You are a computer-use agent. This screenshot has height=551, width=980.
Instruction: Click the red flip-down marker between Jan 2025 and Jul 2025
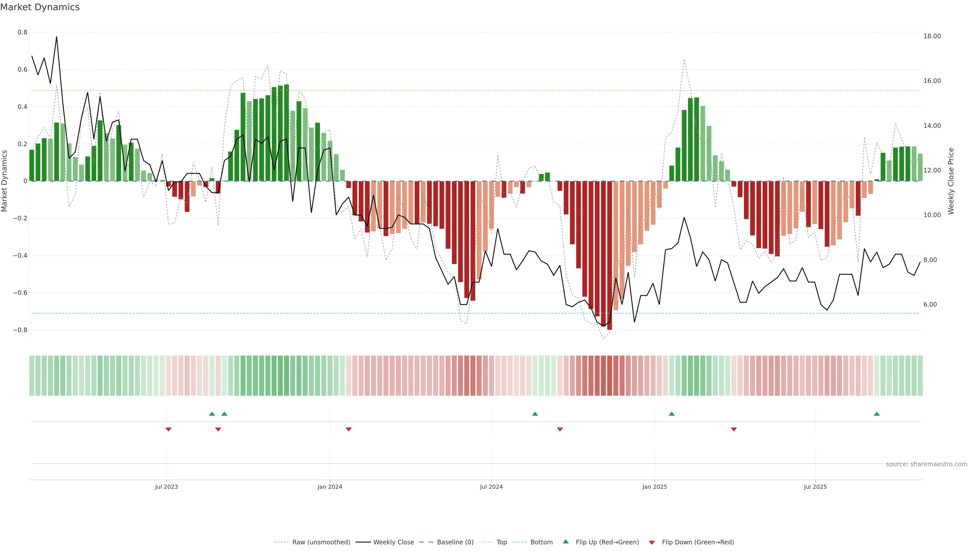(x=734, y=429)
